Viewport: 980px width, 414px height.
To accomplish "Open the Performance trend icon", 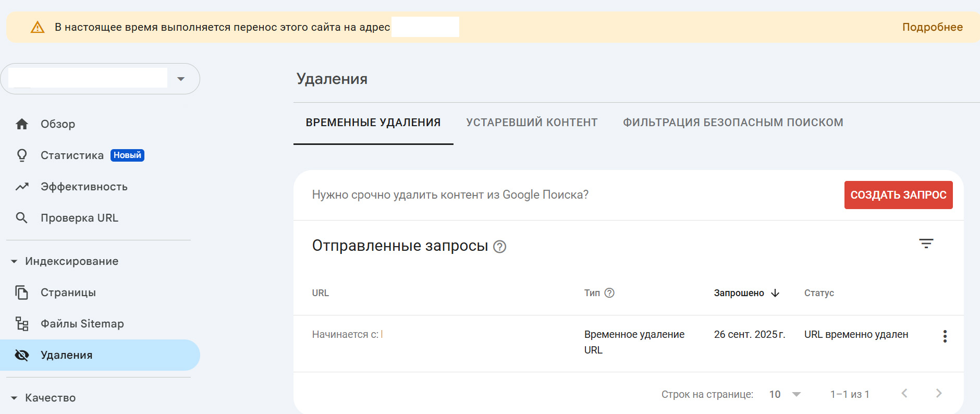I will 22,187.
